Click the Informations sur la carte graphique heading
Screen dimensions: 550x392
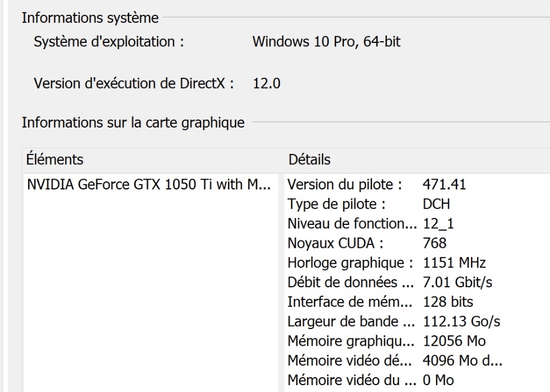[133, 122]
